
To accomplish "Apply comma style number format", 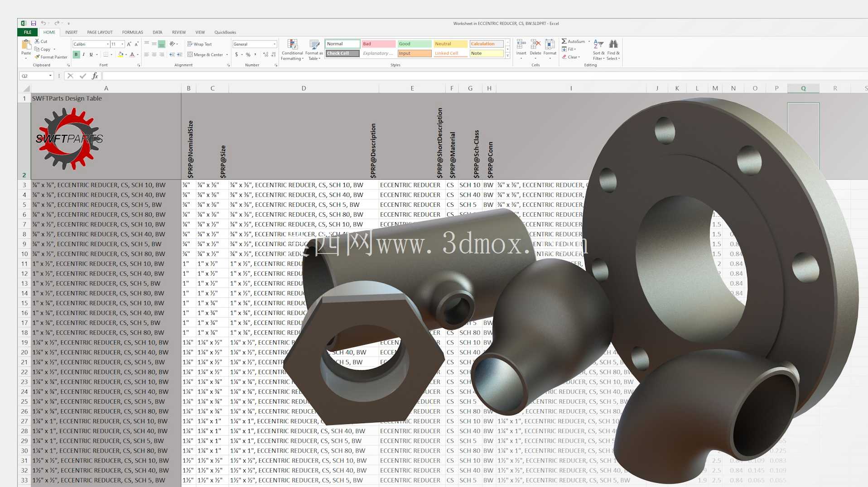I will (256, 54).
